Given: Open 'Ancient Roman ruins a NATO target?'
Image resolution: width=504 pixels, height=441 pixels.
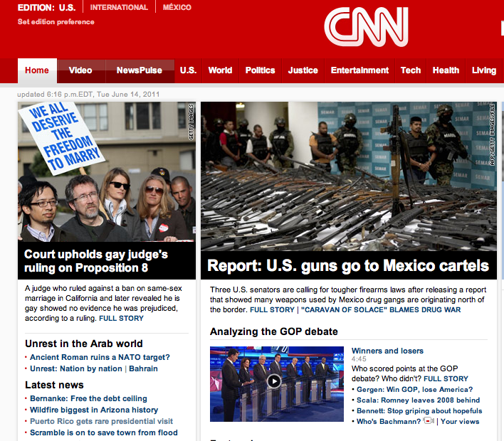Looking at the screenshot, I should pyautogui.click(x=100, y=357).
